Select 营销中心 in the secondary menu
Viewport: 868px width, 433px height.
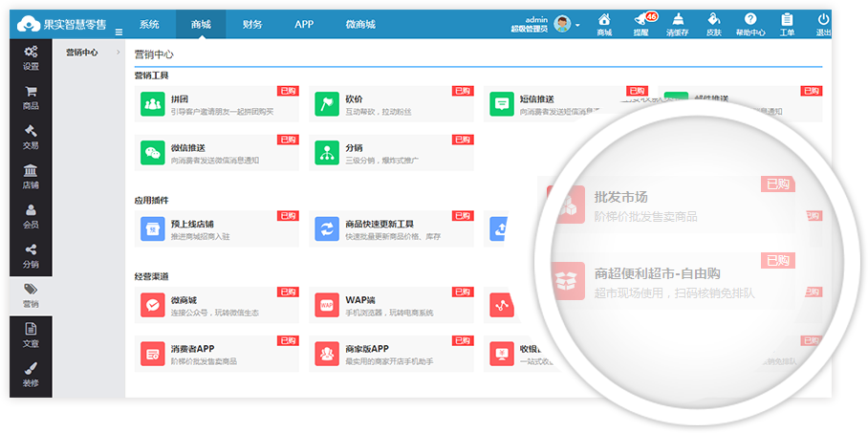[82, 53]
